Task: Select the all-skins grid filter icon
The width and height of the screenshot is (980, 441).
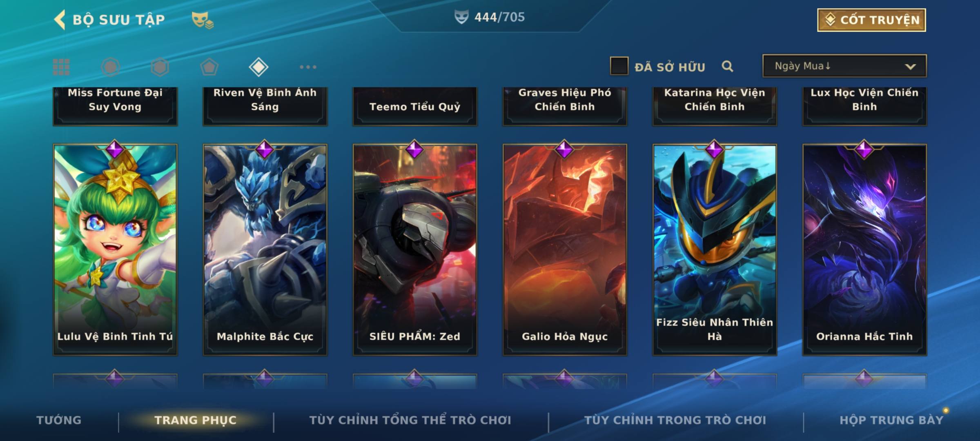Action: pos(61,67)
